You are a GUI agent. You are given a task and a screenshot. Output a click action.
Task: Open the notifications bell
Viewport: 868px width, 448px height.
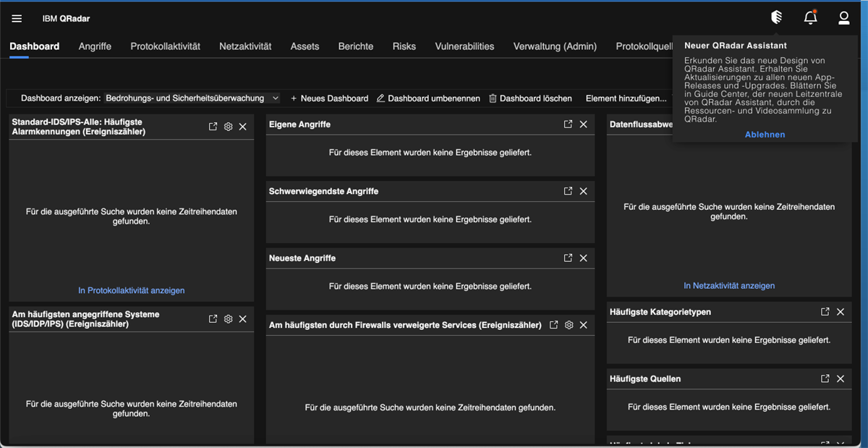[810, 18]
